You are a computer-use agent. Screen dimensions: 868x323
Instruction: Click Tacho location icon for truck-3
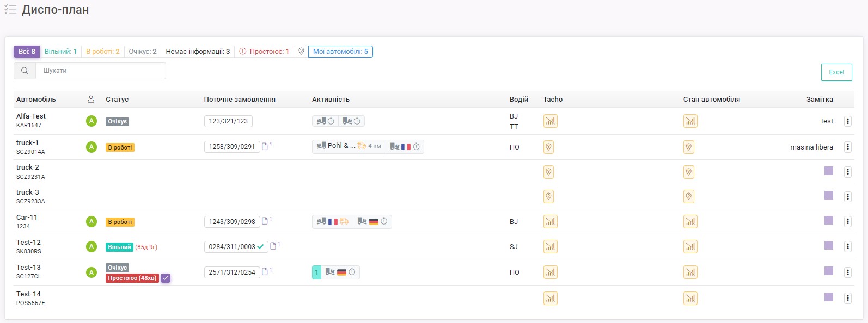548,197
